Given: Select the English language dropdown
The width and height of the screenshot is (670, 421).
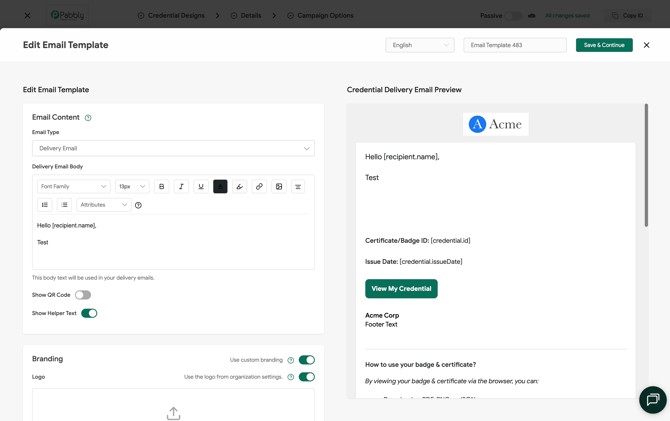Looking at the screenshot, I should [420, 45].
